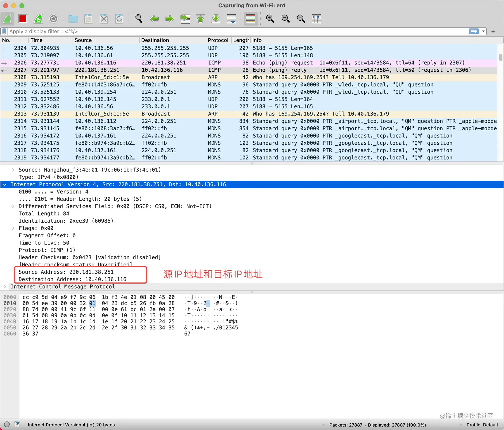The image size is (504, 430).
Task: Select packet 2307 ICMP echo reply
Action: point(249,70)
